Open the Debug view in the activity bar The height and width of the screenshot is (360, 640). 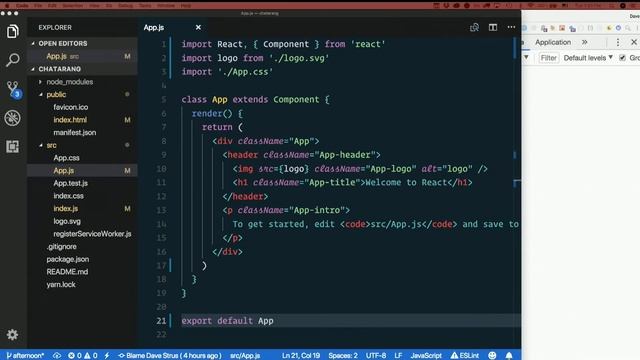pos(13,118)
